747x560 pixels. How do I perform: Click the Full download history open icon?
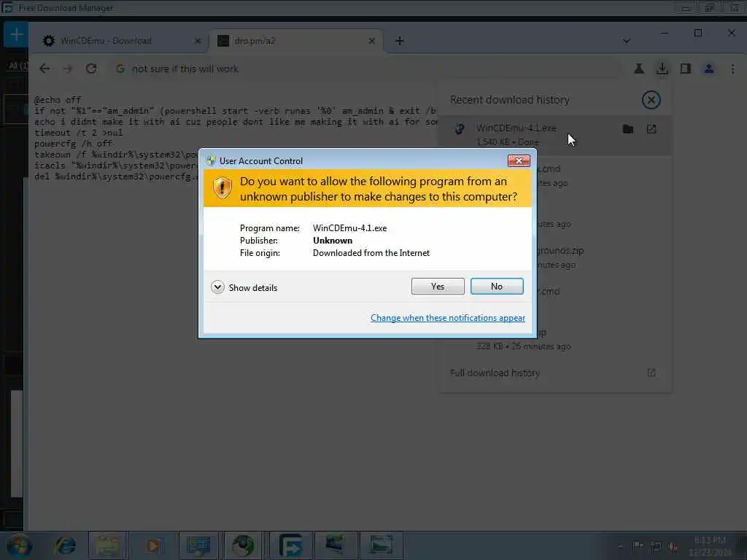(x=651, y=373)
